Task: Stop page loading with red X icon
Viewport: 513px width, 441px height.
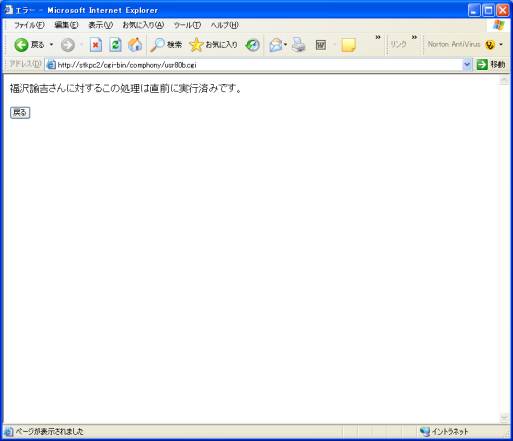Action: [x=96, y=45]
